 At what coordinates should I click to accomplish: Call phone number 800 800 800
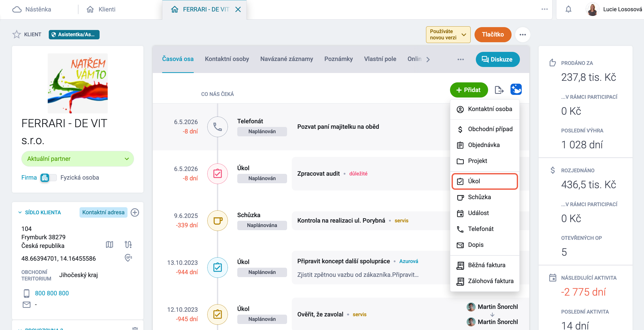click(52, 293)
